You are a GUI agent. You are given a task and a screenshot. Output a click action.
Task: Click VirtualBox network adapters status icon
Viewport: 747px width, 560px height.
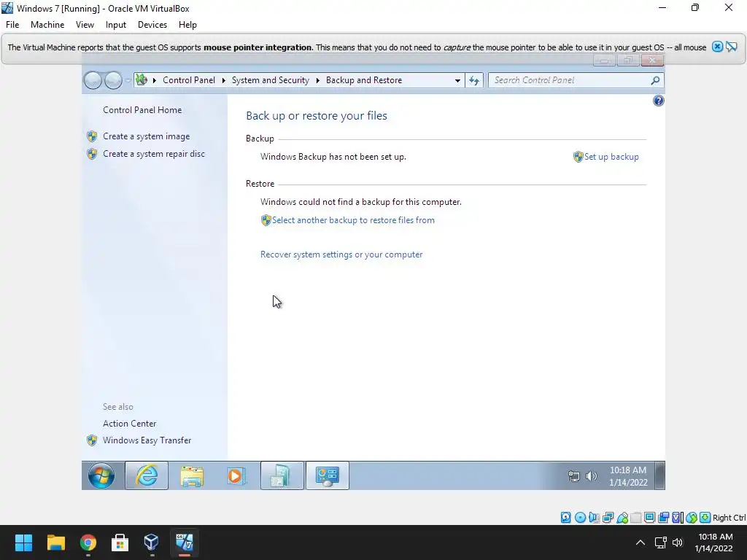click(x=608, y=518)
